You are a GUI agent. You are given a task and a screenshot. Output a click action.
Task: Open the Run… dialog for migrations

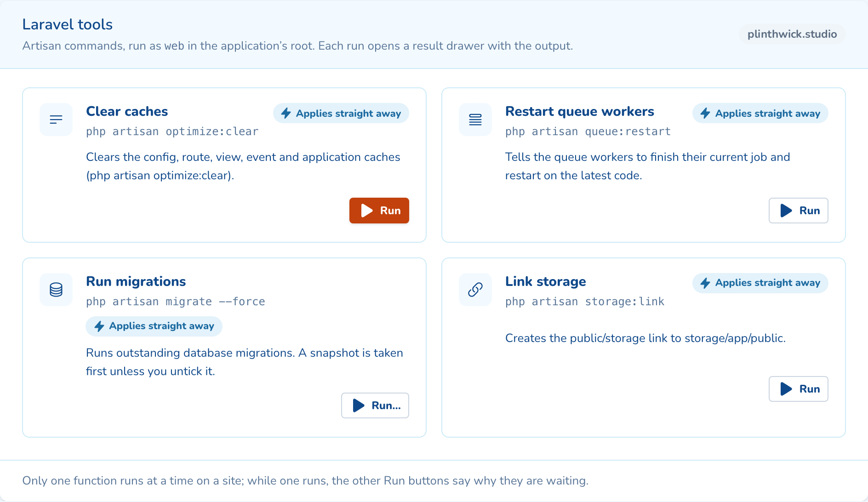pyautogui.click(x=375, y=405)
